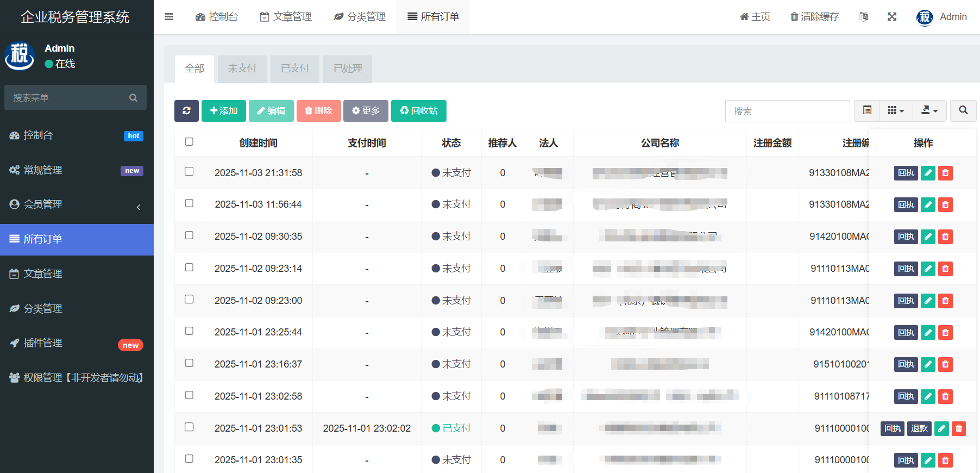The image size is (980, 473).
Task: Click 退款 button on the paid order
Action: (x=919, y=428)
